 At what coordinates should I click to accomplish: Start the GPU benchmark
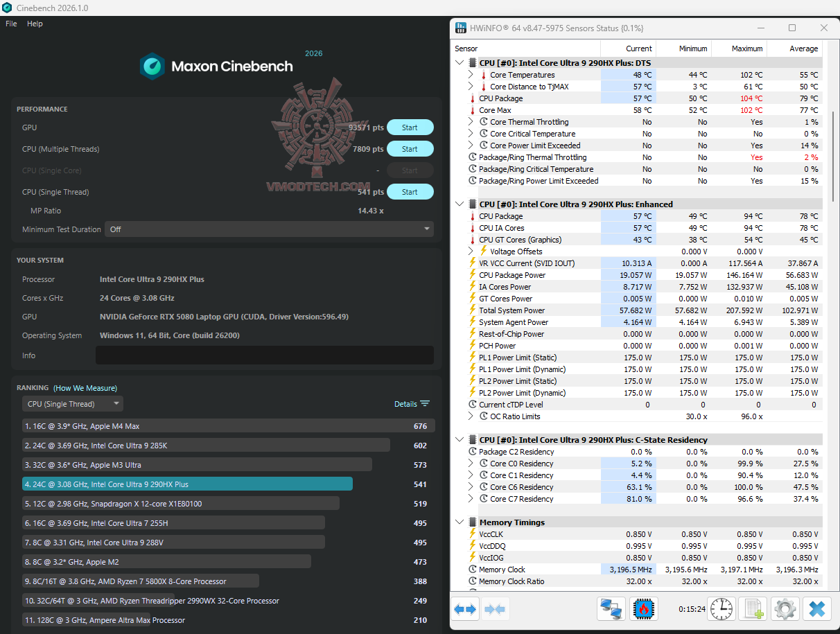click(x=410, y=127)
